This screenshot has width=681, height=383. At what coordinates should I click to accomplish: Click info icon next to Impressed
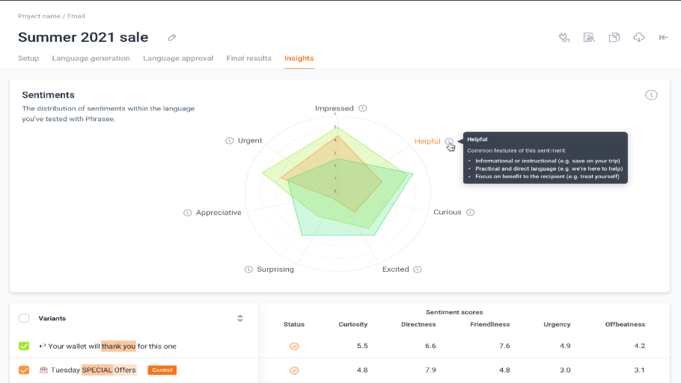(363, 108)
